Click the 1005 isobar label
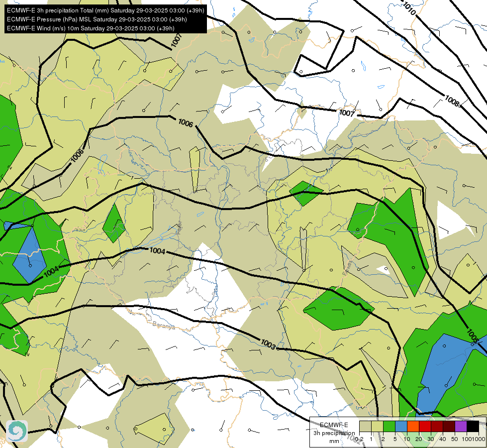The height and width of the screenshot is (448, 487). [473, 336]
